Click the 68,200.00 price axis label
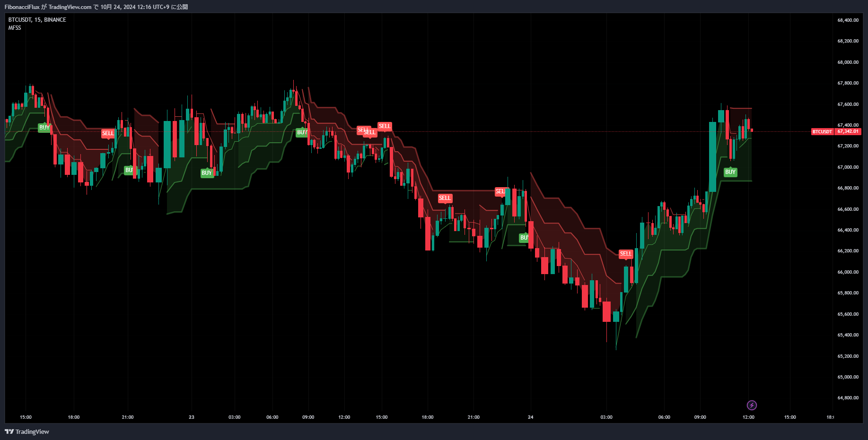 click(x=848, y=41)
